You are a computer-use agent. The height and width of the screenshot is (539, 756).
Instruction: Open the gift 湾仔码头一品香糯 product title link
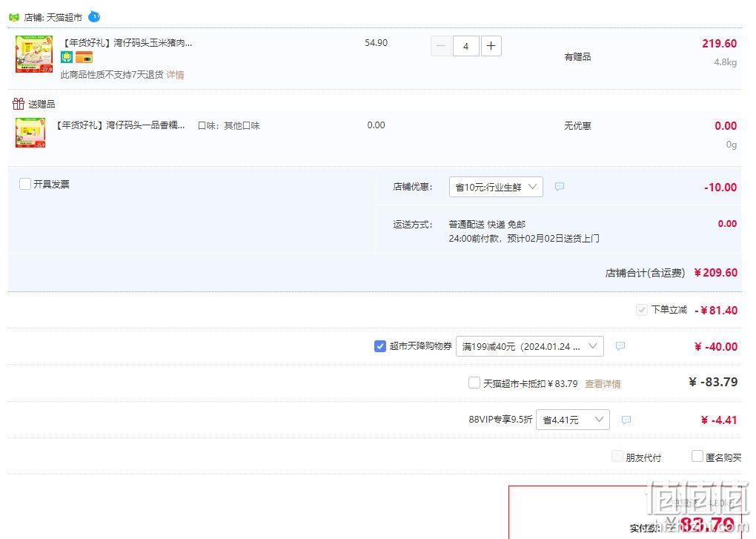tap(121, 125)
